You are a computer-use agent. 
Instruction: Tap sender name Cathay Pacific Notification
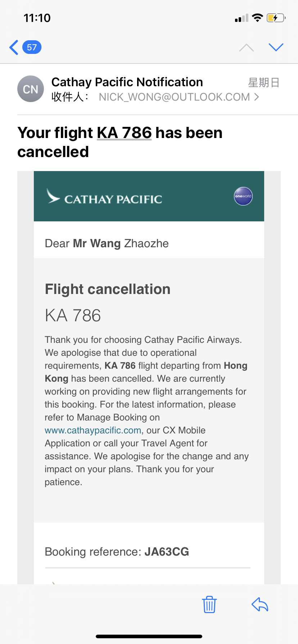pos(127,82)
